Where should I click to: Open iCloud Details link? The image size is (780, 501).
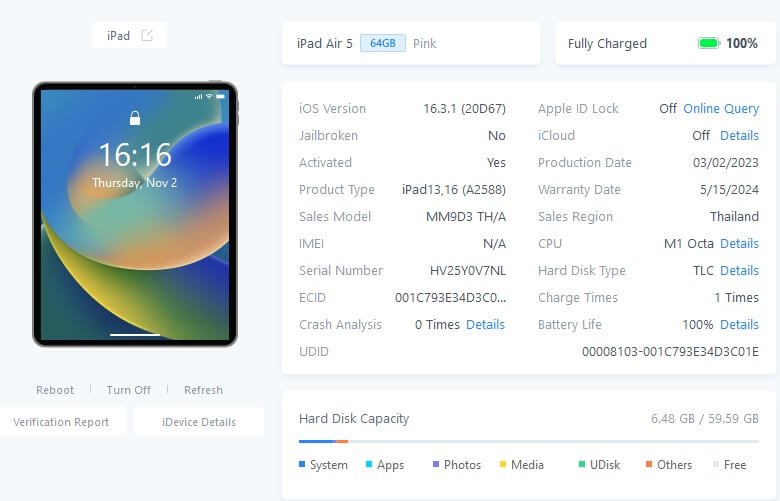[739, 135]
